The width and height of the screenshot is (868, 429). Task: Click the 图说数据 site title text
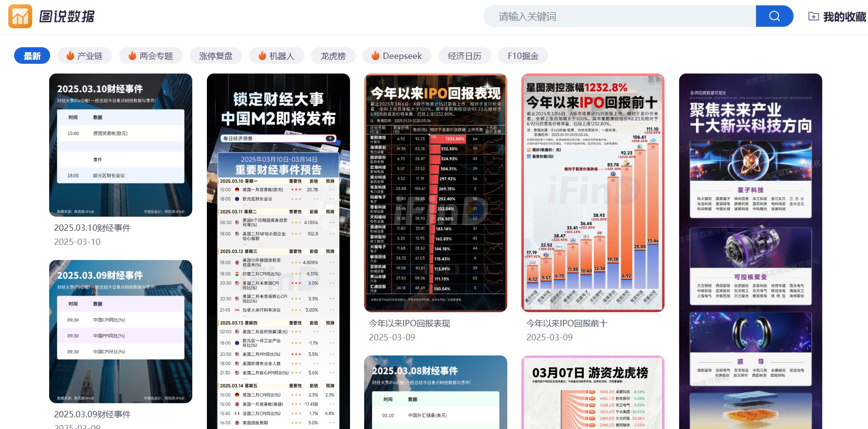tap(67, 17)
